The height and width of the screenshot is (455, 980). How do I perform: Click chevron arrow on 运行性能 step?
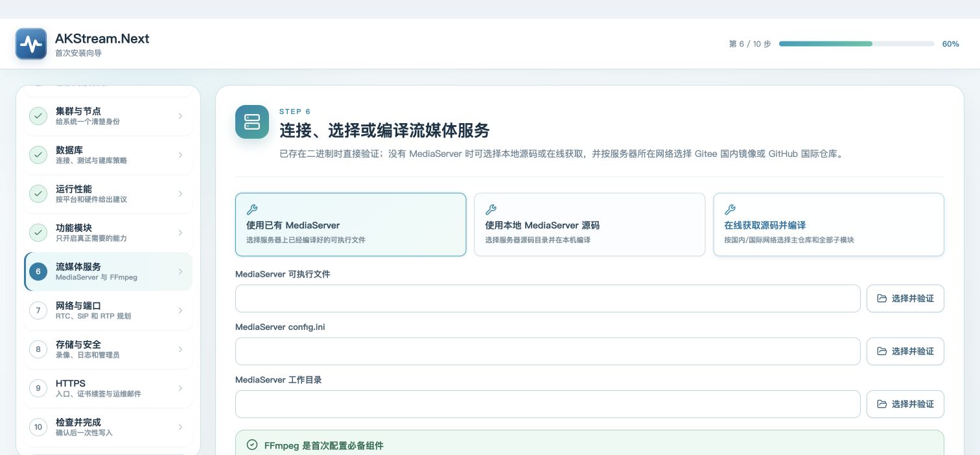point(180,194)
